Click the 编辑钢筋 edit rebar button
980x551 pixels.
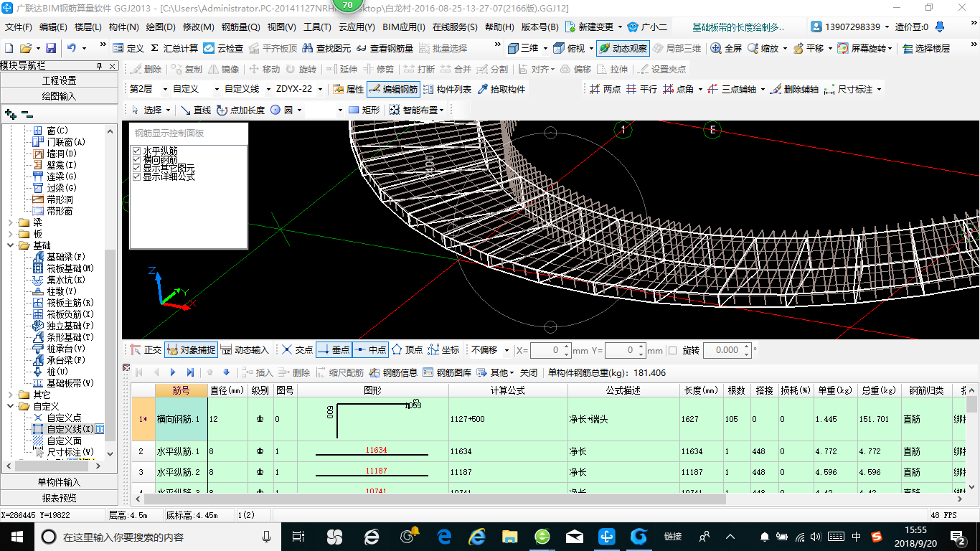(x=392, y=90)
